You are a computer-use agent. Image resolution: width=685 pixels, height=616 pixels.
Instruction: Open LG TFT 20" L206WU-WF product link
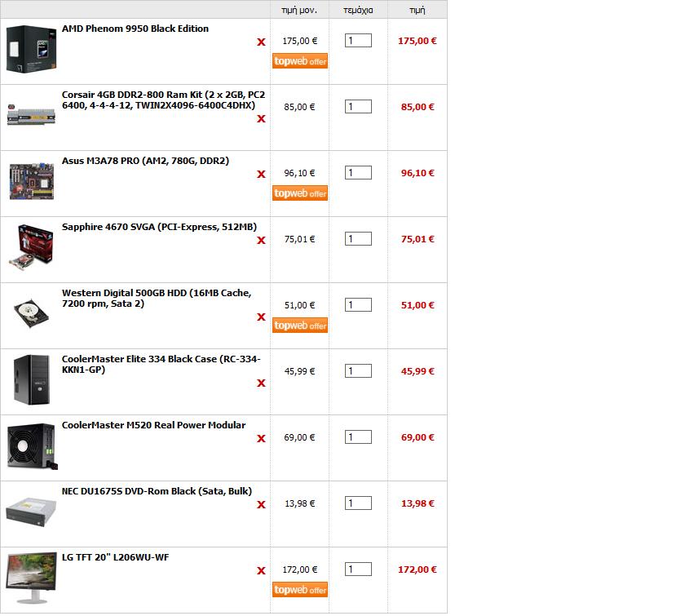[x=115, y=557]
